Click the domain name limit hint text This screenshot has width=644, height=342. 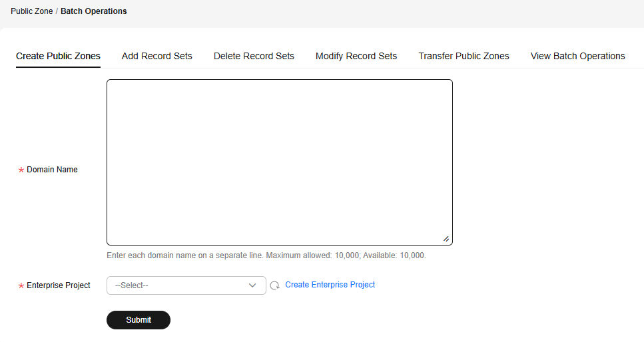(266, 256)
